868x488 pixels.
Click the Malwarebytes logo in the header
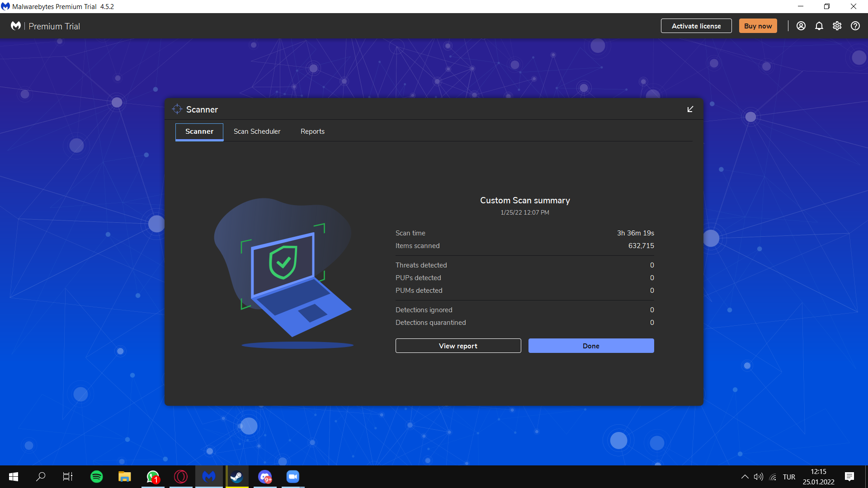coord(16,26)
